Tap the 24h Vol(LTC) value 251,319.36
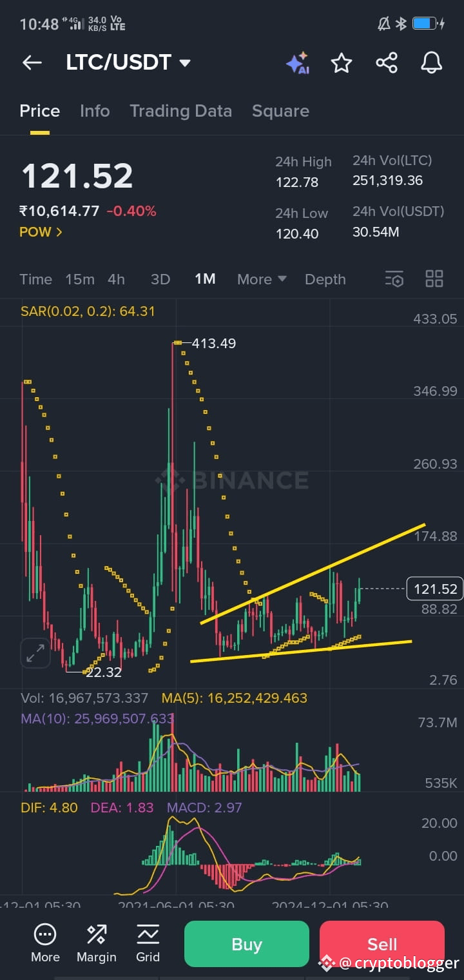The image size is (464, 980). point(388,181)
